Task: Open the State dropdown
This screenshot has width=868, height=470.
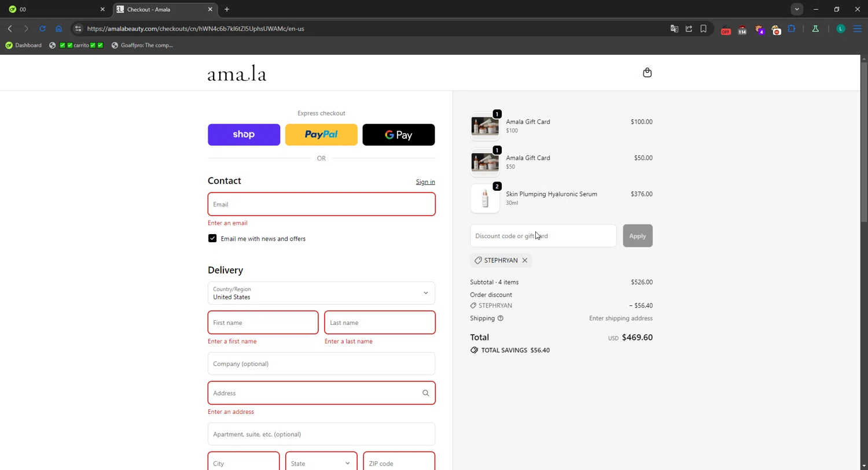Action: (321, 463)
